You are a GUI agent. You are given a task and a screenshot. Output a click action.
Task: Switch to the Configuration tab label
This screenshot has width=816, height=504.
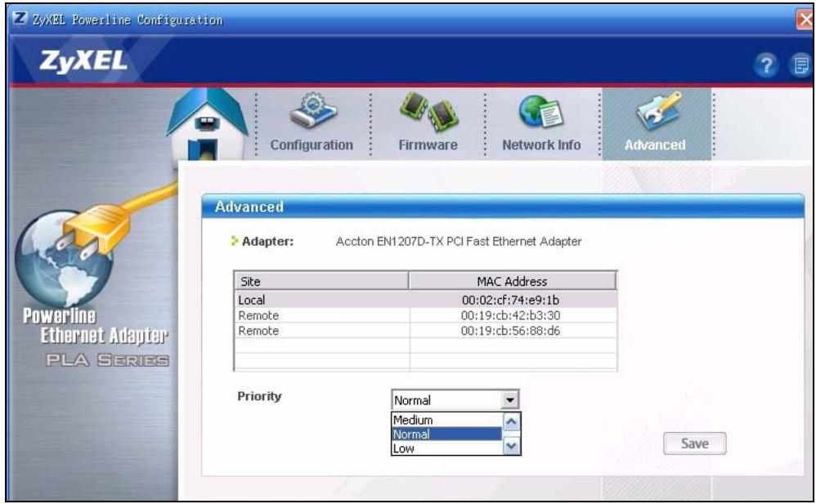tap(312, 145)
